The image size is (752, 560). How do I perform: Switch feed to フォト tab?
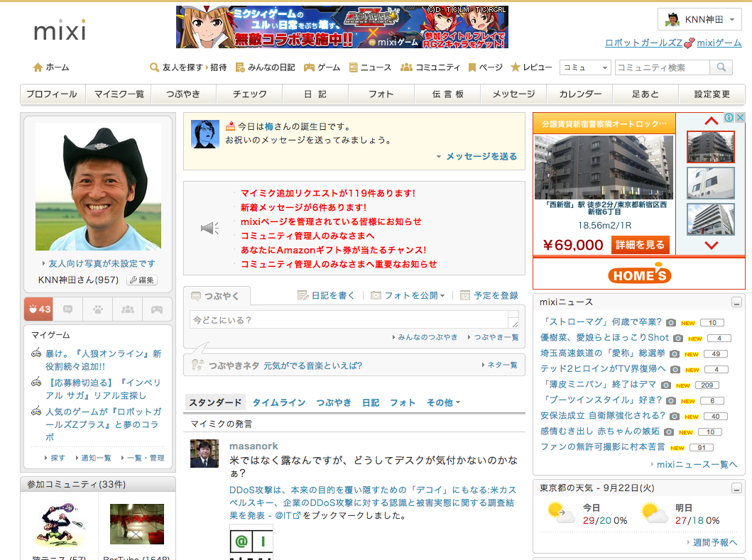pyautogui.click(x=403, y=402)
